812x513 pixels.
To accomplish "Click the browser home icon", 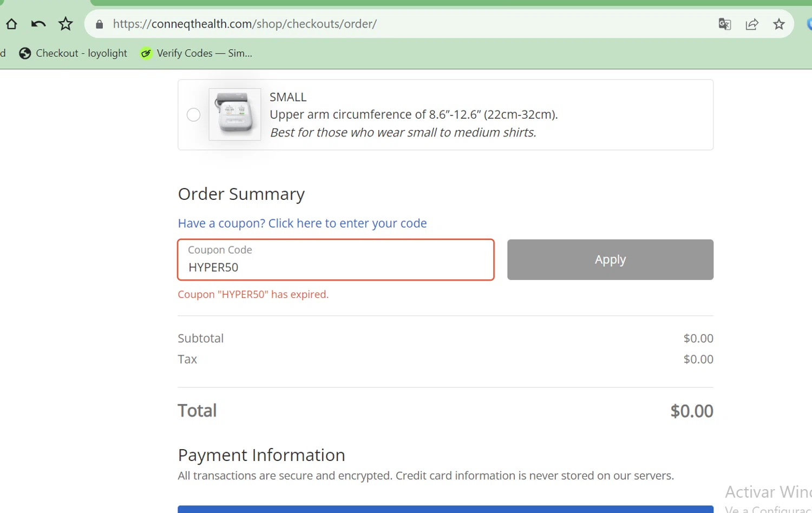I will (x=11, y=24).
